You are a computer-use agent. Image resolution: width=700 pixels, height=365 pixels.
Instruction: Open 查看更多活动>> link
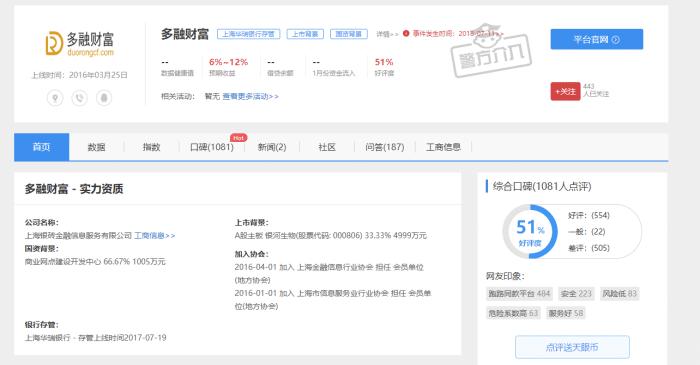250,96
